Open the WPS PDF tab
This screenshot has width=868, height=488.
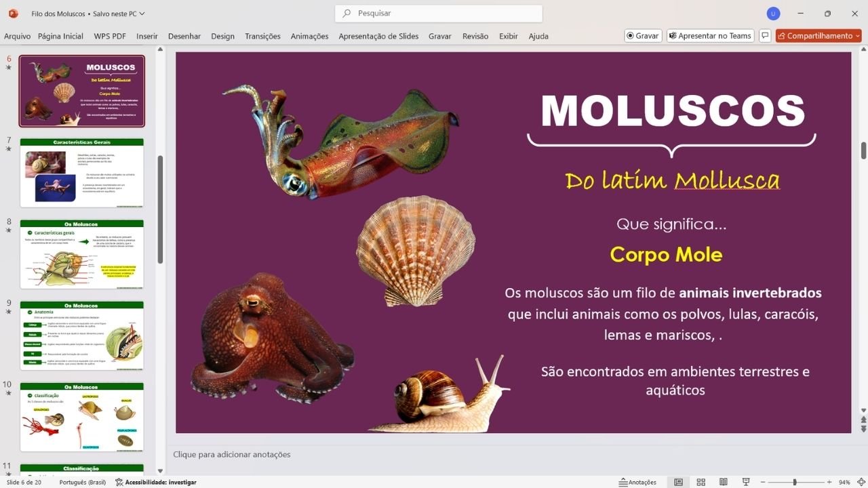[110, 36]
